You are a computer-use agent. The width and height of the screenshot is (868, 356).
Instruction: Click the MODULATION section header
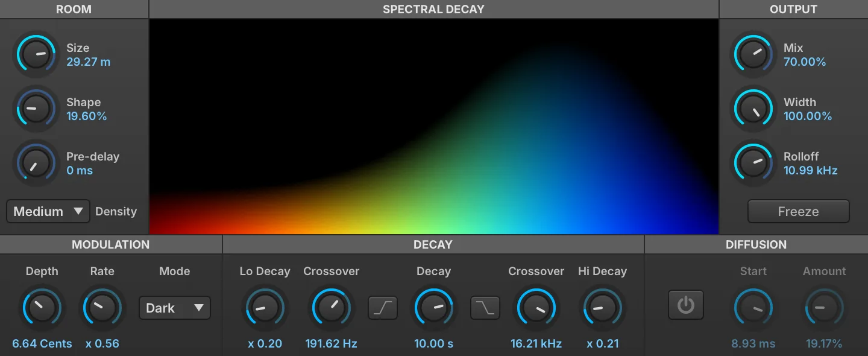tap(111, 244)
